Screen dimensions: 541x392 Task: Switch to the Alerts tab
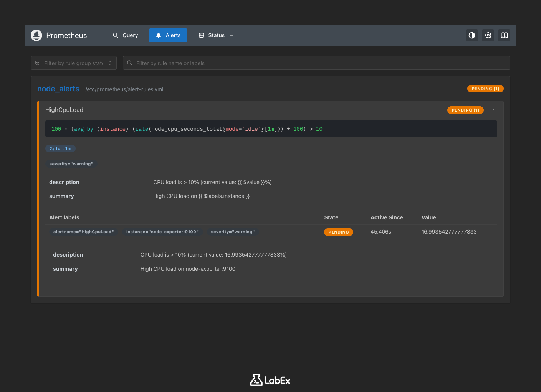coord(168,35)
